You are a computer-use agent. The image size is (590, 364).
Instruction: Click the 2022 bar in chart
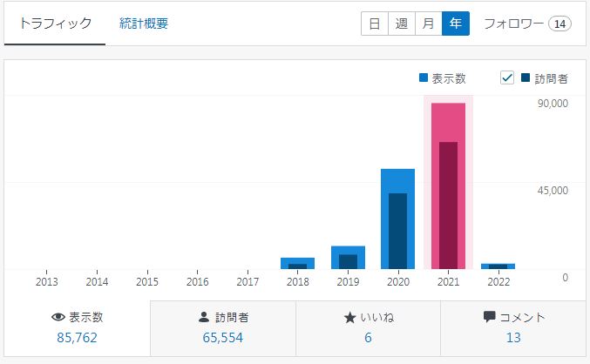(x=498, y=266)
